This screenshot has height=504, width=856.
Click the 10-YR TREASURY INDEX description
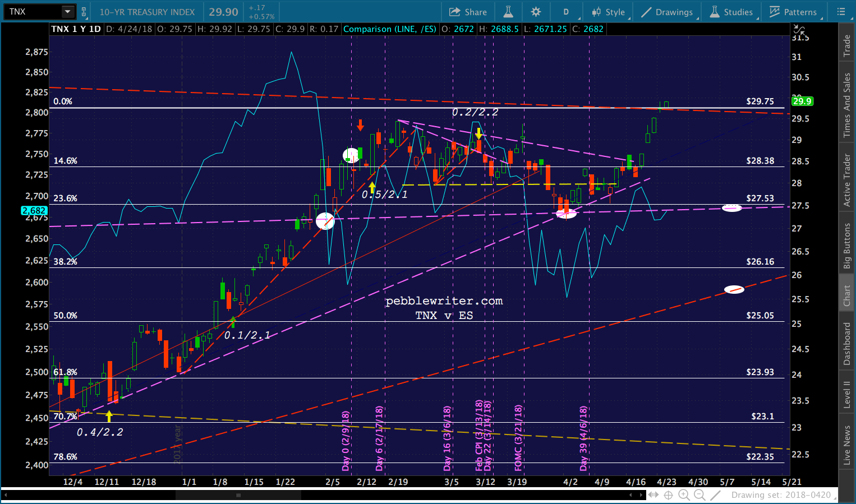coord(147,12)
